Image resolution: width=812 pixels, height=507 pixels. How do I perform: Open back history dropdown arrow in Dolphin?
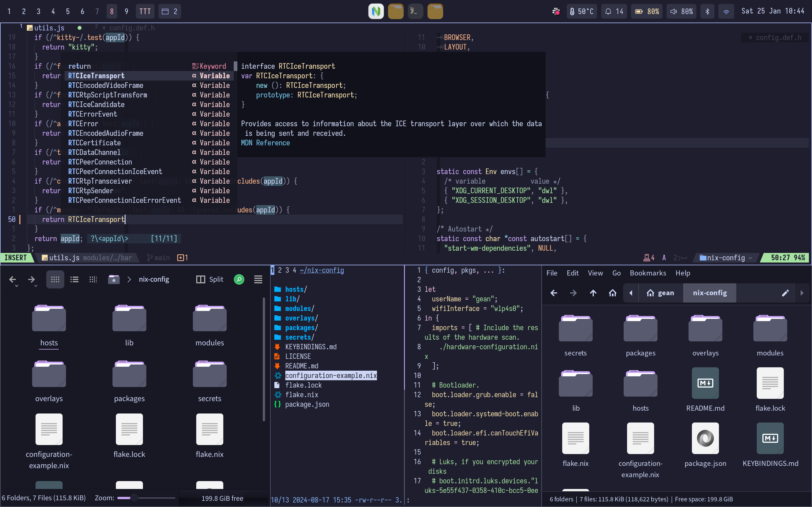[x=17, y=286]
